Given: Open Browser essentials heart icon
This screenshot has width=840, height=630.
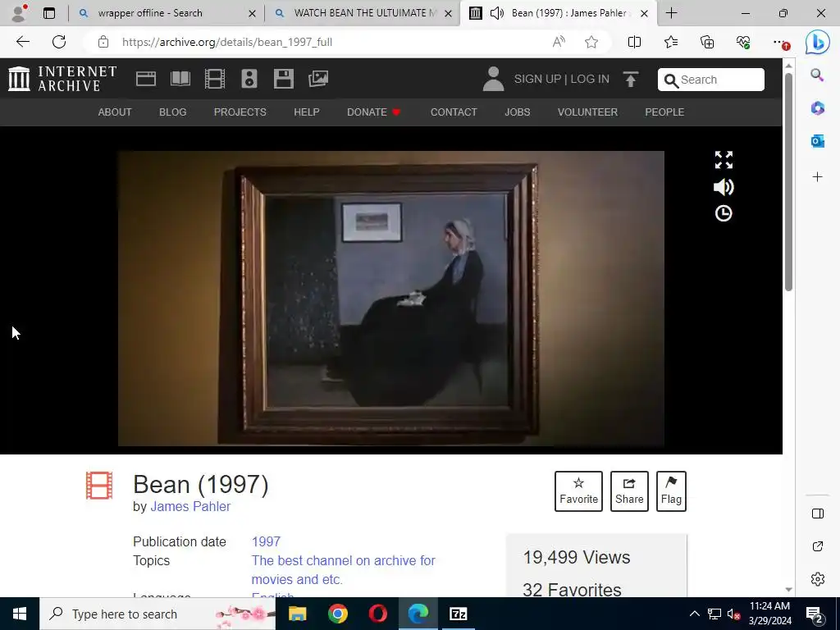Looking at the screenshot, I should (743, 42).
